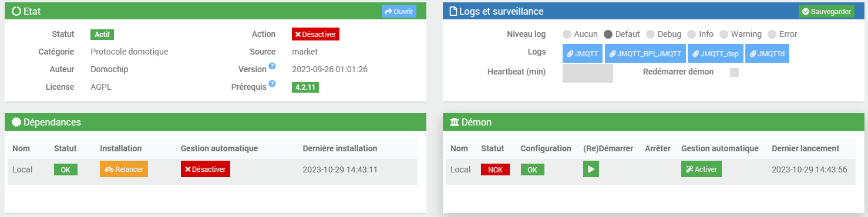The image size is (868, 217).
Task: Click the Ouvrir button in Etat panel
Action: coord(399,11)
